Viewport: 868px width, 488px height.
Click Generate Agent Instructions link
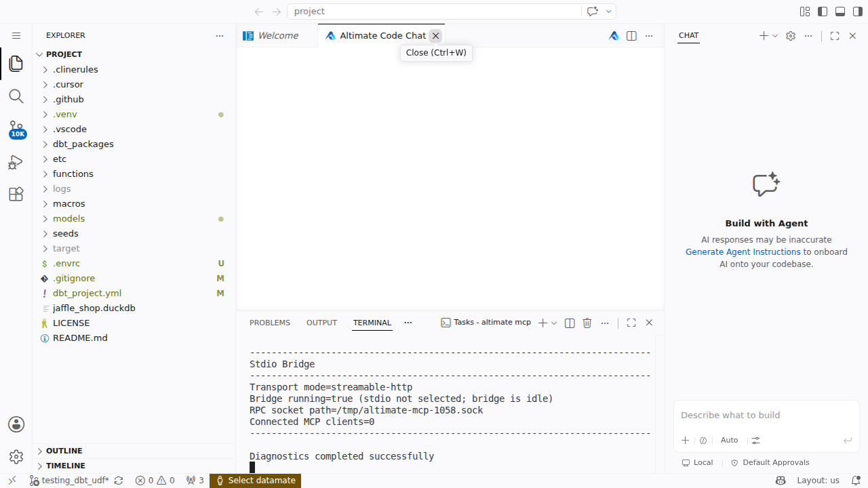coord(743,251)
